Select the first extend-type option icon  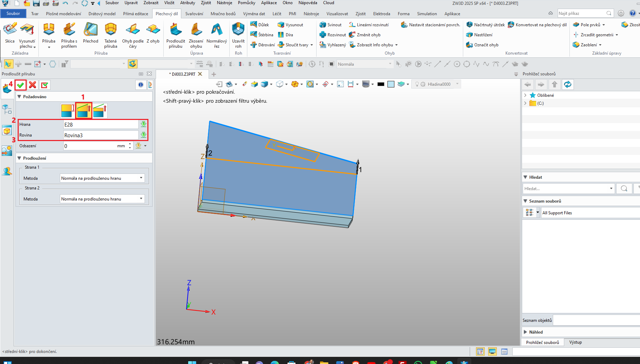pyautogui.click(x=67, y=111)
